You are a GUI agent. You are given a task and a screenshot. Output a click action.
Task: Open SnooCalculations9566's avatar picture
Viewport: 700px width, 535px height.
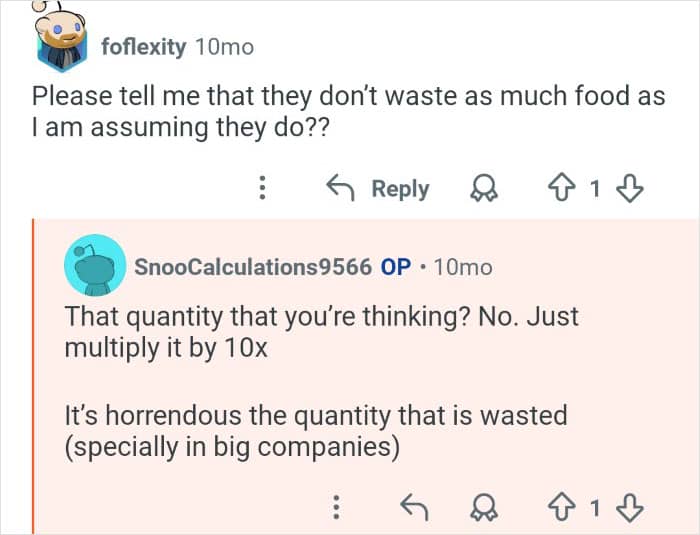[94, 267]
